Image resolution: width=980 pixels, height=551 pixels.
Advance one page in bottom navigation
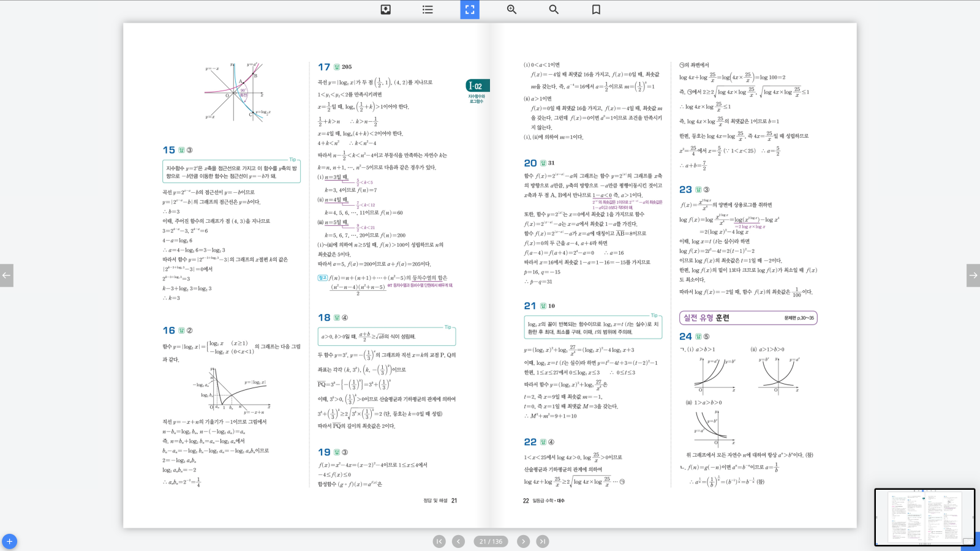pyautogui.click(x=523, y=541)
